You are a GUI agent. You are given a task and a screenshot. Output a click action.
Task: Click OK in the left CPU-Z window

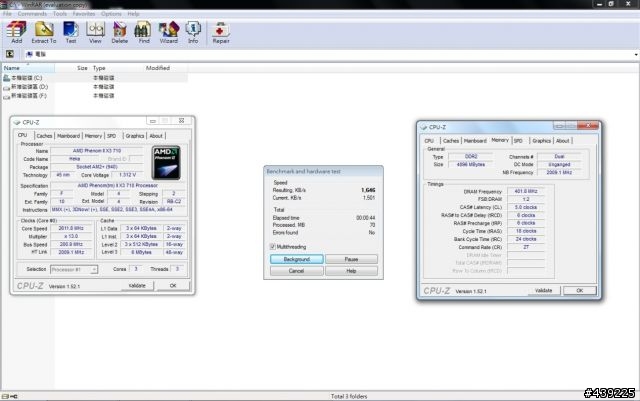(173, 286)
